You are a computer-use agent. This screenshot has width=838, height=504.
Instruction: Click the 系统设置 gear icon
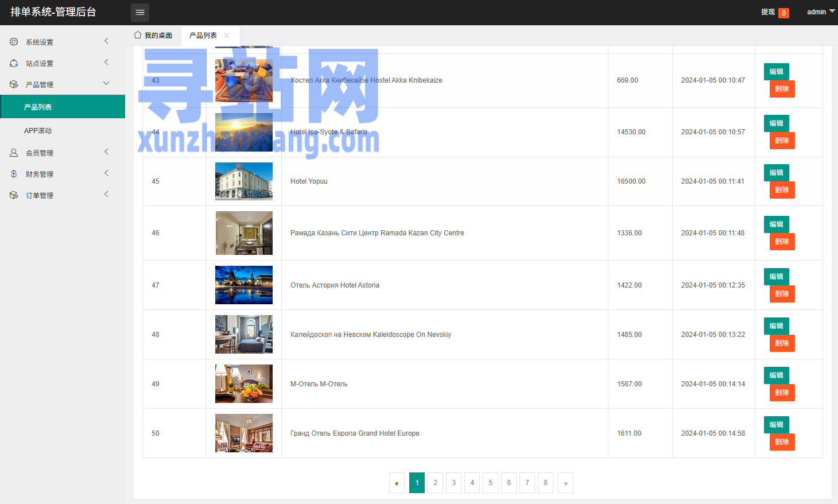click(14, 42)
